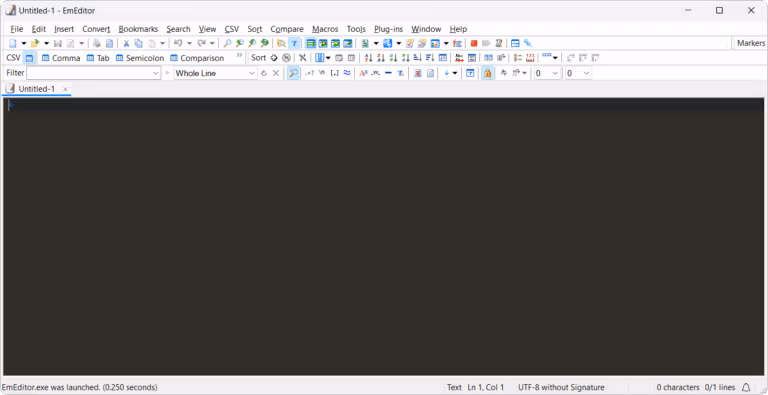Click the Cut scissors icon

(126, 43)
